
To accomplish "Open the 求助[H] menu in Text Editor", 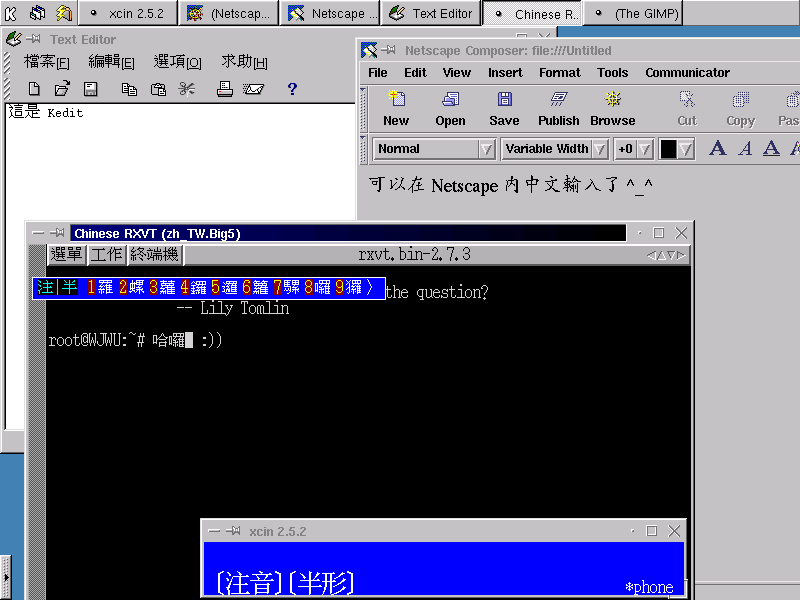I will point(244,62).
